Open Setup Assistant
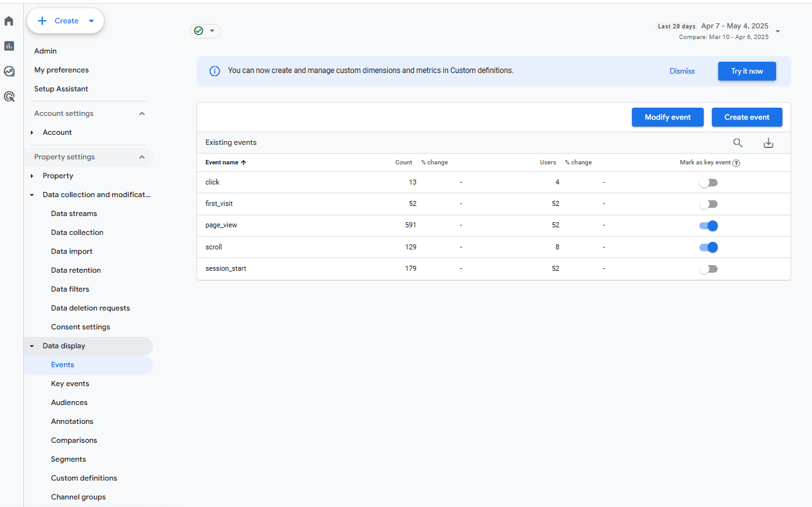The width and height of the screenshot is (812, 507). coord(61,89)
